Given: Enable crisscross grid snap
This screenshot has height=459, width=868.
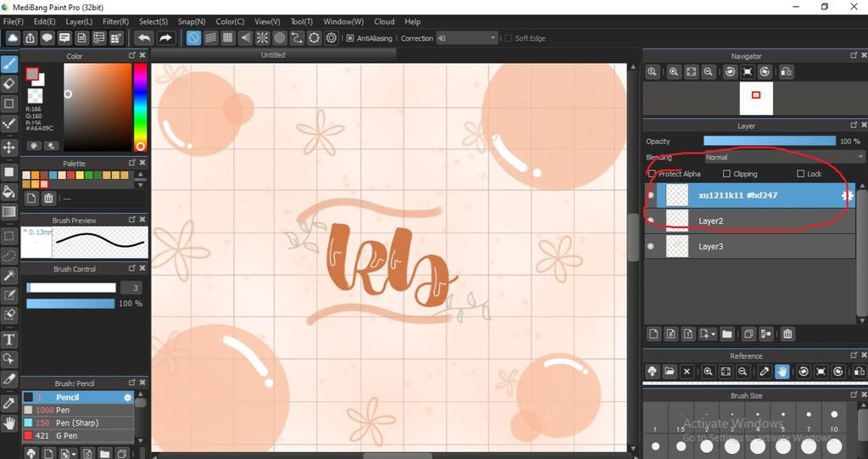Looking at the screenshot, I should [x=227, y=37].
